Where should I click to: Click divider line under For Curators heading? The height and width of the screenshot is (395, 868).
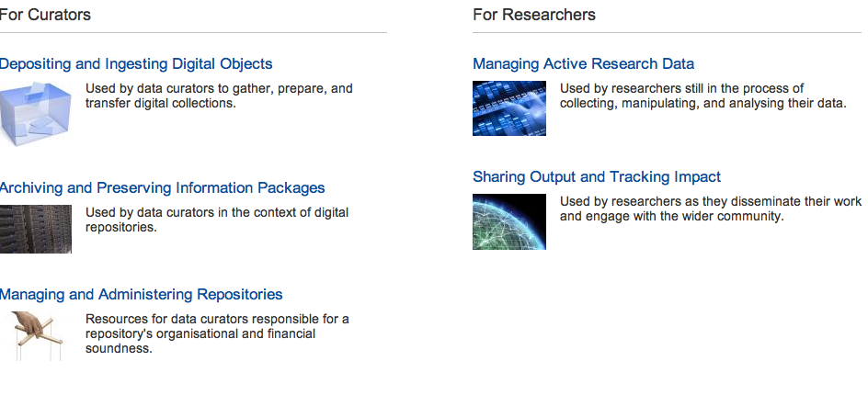(193, 33)
